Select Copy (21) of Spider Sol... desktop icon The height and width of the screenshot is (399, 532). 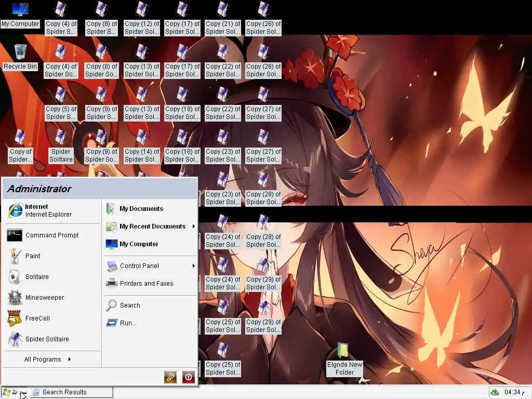pyautogui.click(x=223, y=19)
